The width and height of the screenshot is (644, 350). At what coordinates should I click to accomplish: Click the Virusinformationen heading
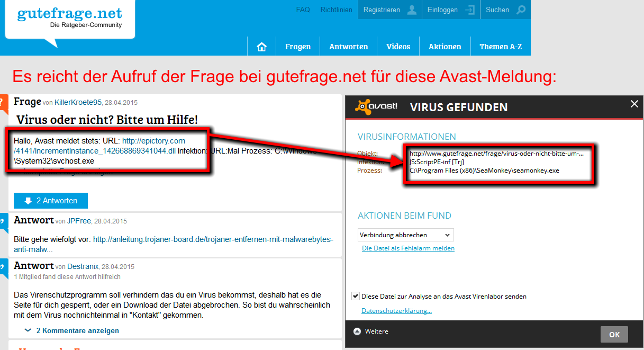click(x=407, y=137)
